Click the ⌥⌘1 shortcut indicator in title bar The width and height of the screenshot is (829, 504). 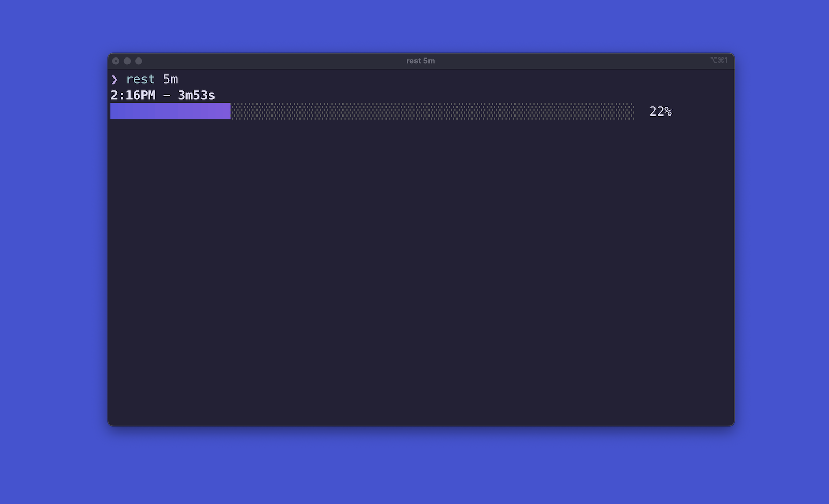pyautogui.click(x=719, y=60)
